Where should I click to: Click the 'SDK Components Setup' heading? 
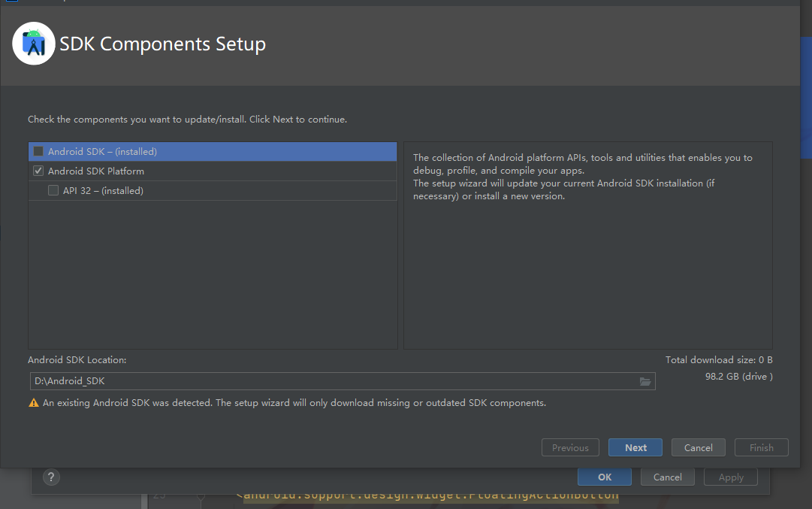pos(162,44)
